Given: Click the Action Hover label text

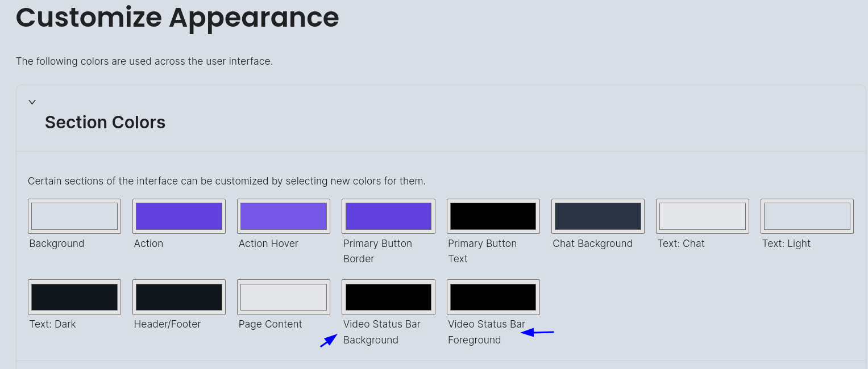Looking at the screenshot, I should (268, 243).
